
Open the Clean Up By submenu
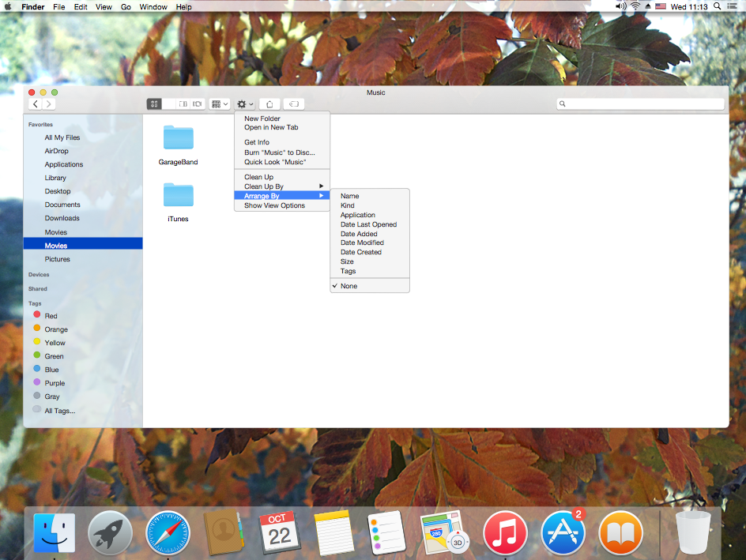[x=266, y=186]
